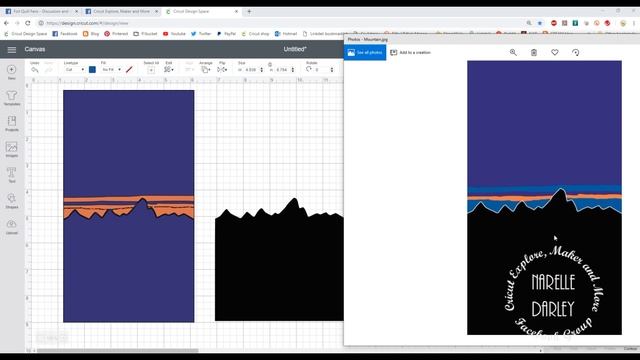Click the red stop-sign extension icon
Viewport: 640px width, 360px height.
[553, 23]
